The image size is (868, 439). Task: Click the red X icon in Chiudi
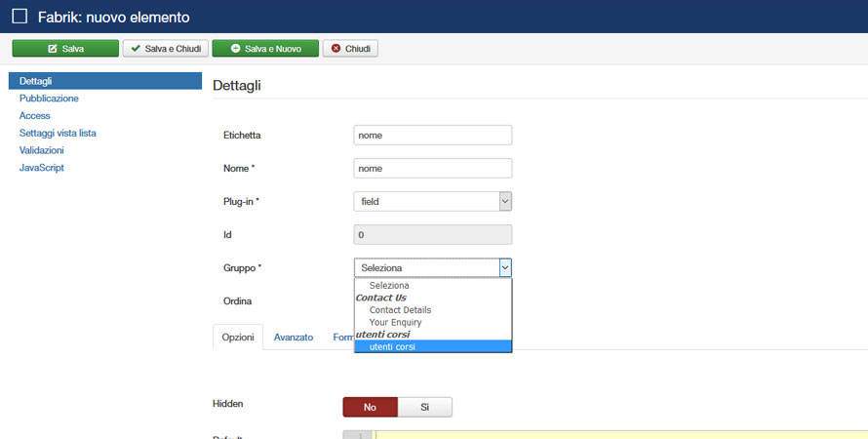335,48
